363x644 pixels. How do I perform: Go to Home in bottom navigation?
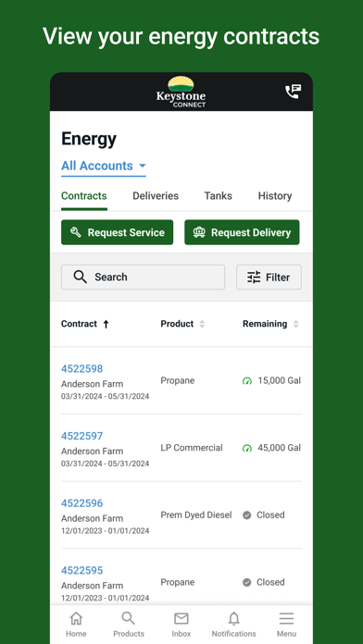pos(76,625)
